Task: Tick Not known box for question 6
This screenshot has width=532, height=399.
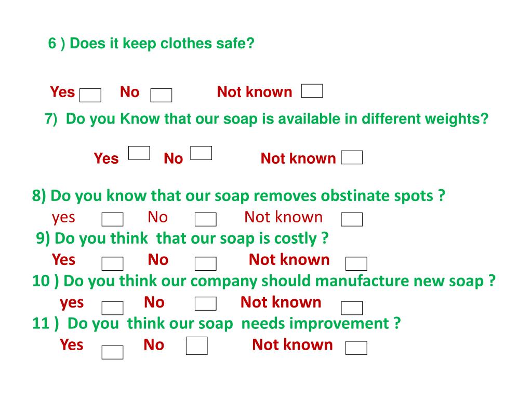Action: click(312, 90)
